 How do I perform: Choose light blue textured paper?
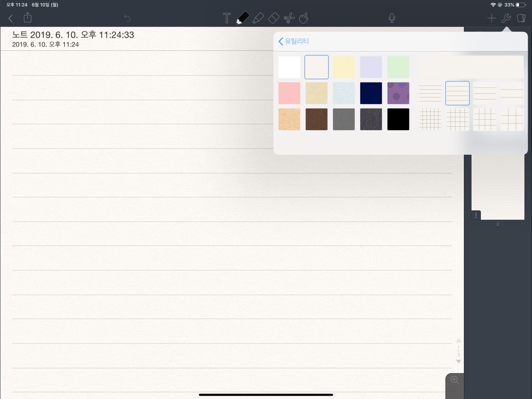344,93
